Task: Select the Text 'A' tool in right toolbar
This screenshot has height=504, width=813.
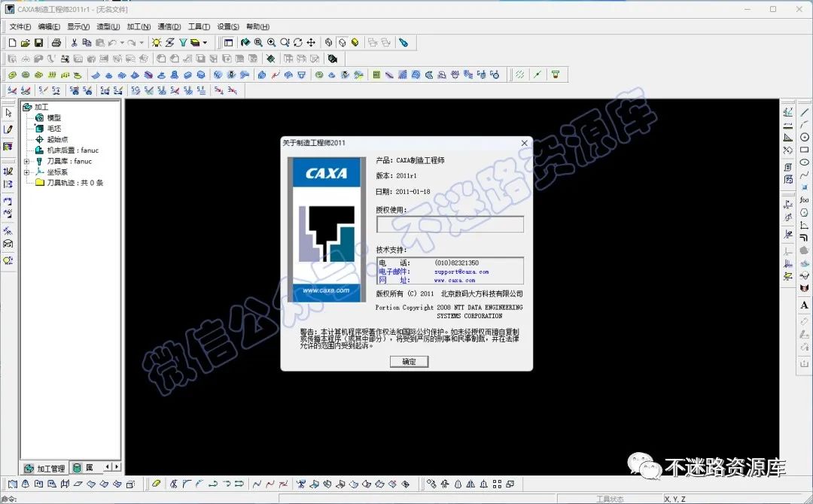Action: (x=804, y=305)
